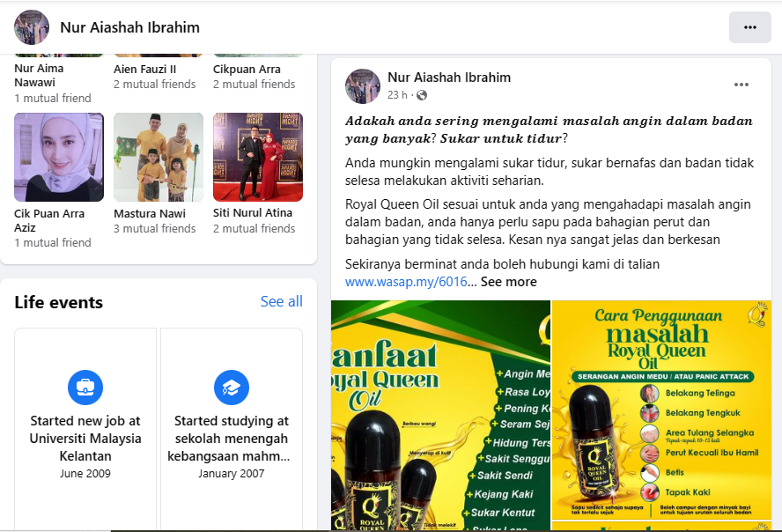Open the 23 h post timestamp

397,95
